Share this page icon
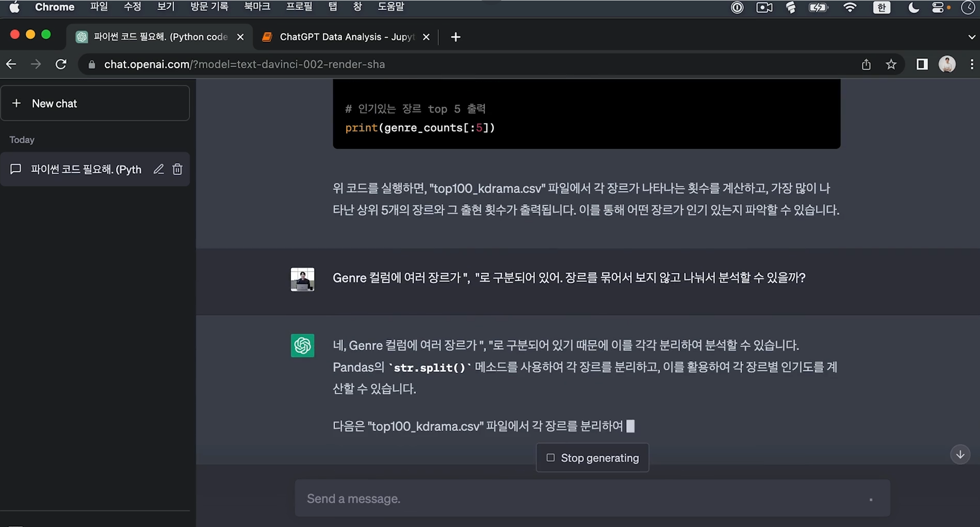Viewport: 980px width, 527px height. click(x=866, y=64)
